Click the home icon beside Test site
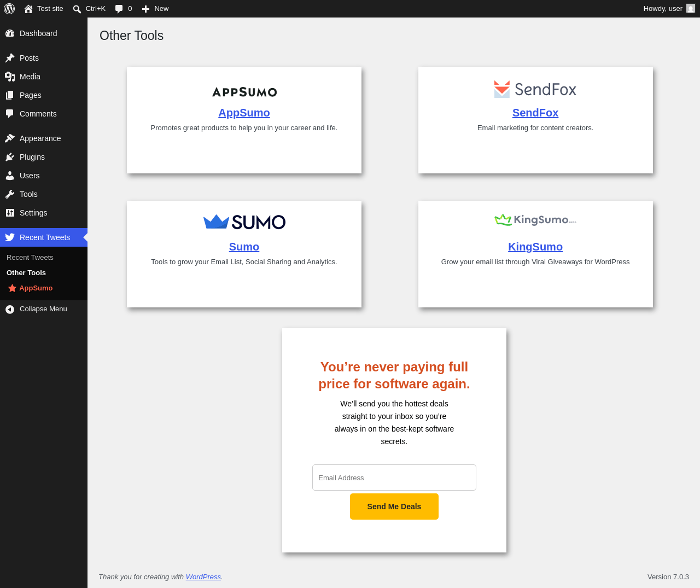 pyautogui.click(x=28, y=9)
